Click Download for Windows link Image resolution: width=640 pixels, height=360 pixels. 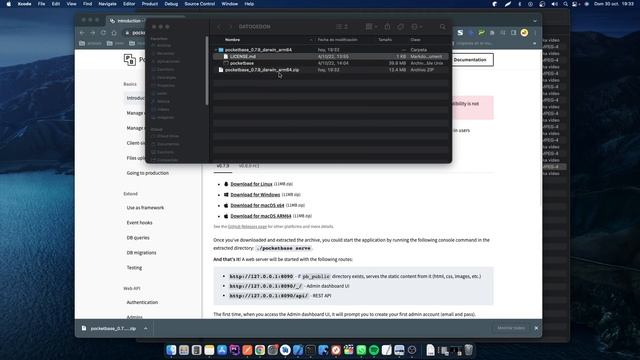click(255, 195)
